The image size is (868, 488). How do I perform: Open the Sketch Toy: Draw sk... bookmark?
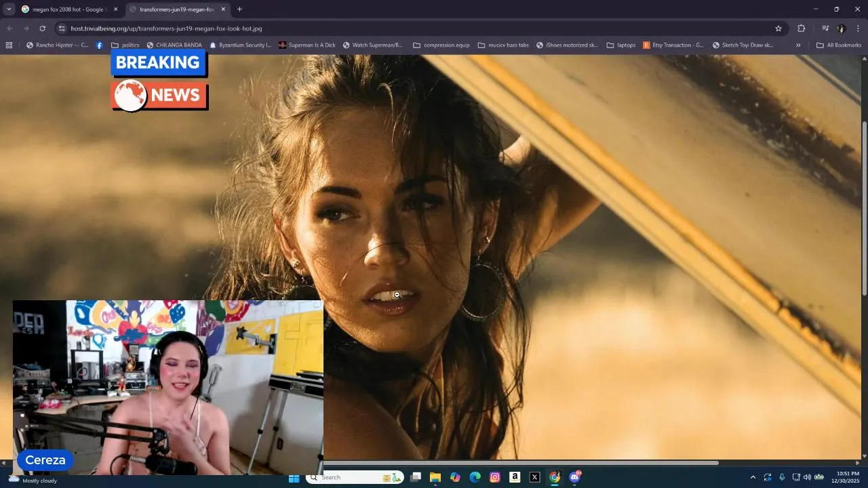743,45
